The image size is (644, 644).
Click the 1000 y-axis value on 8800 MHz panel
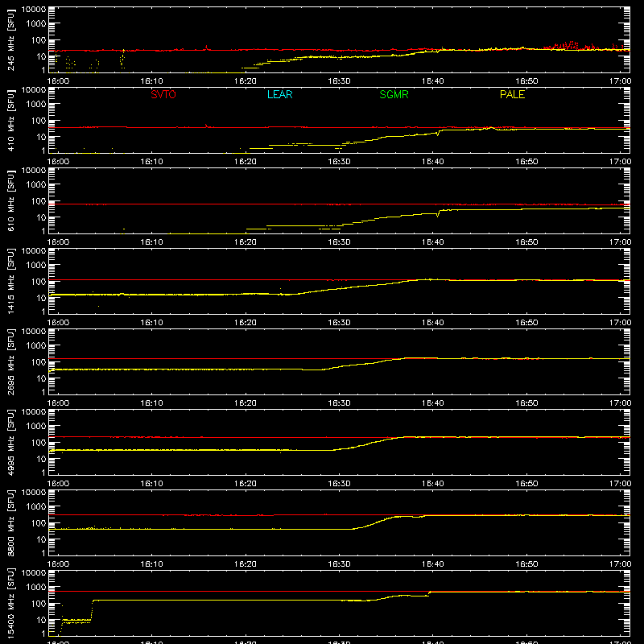(36, 506)
